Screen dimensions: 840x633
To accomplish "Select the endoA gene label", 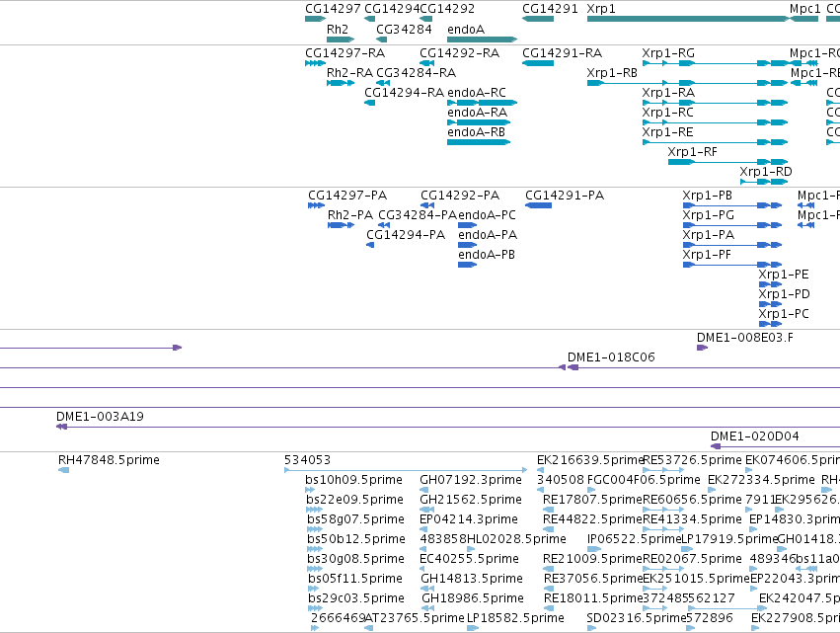I will pos(466,29).
